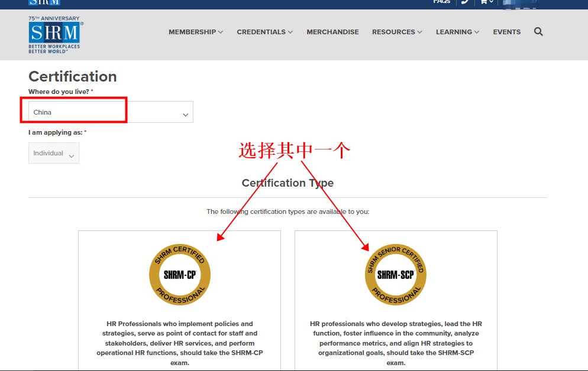Open the shopping cart icon
This screenshot has height=371, width=588.
(x=484, y=2)
